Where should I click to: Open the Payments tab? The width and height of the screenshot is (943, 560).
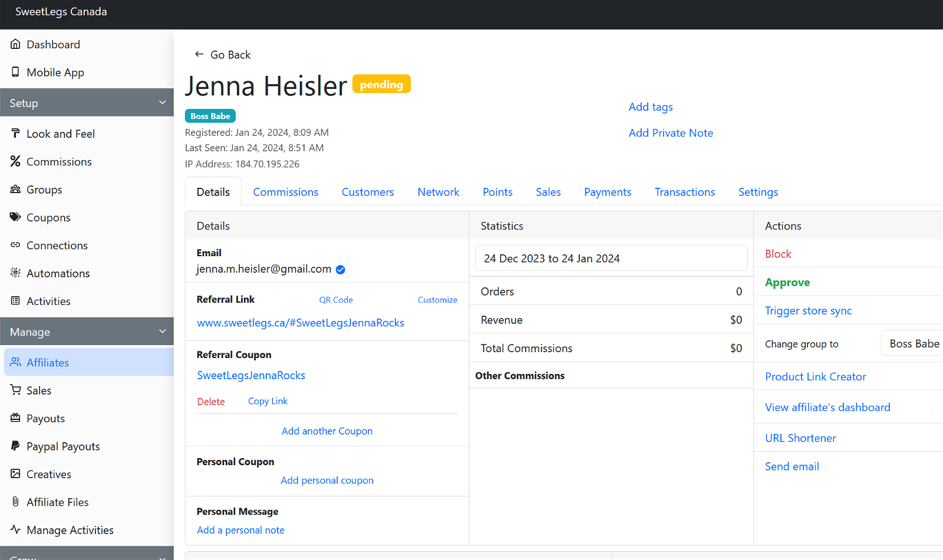tap(607, 192)
